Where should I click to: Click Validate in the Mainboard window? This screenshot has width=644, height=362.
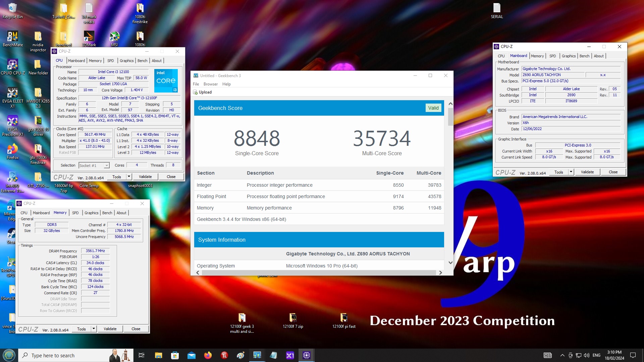tap(587, 172)
